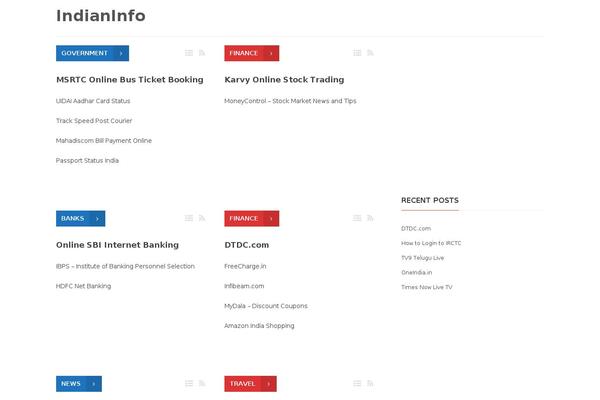Screen dimensions: 600x400
Task: Open FreeCharge.in link
Action: tap(245, 266)
